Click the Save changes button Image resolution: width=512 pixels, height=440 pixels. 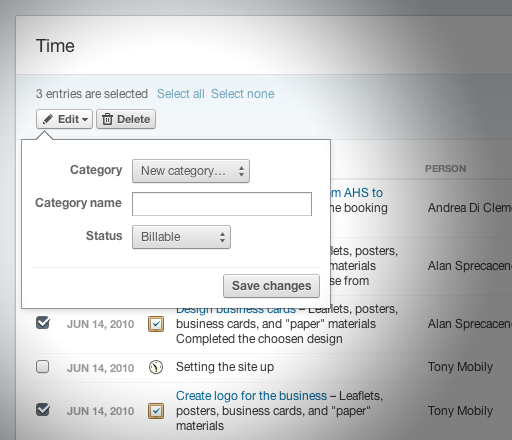click(271, 286)
